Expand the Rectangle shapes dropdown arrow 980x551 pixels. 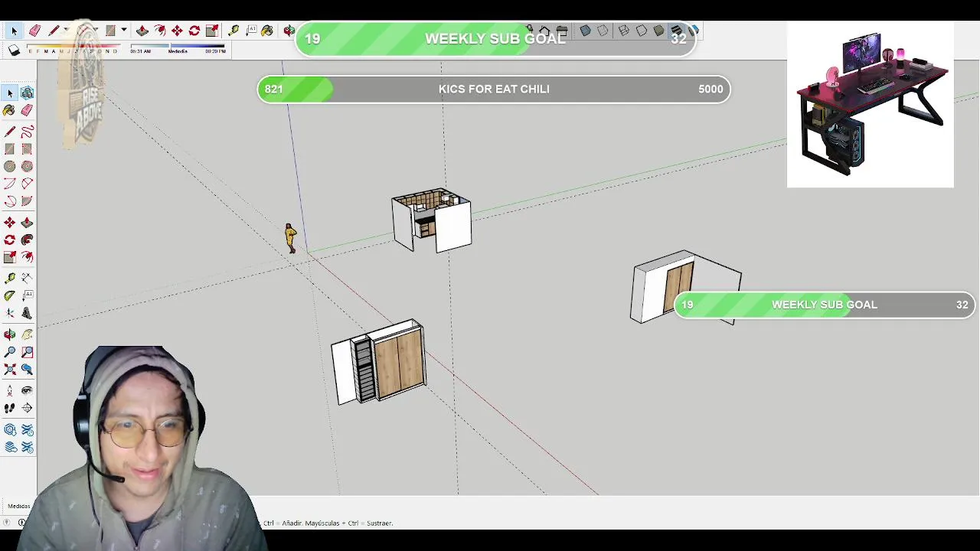coord(123,31)
